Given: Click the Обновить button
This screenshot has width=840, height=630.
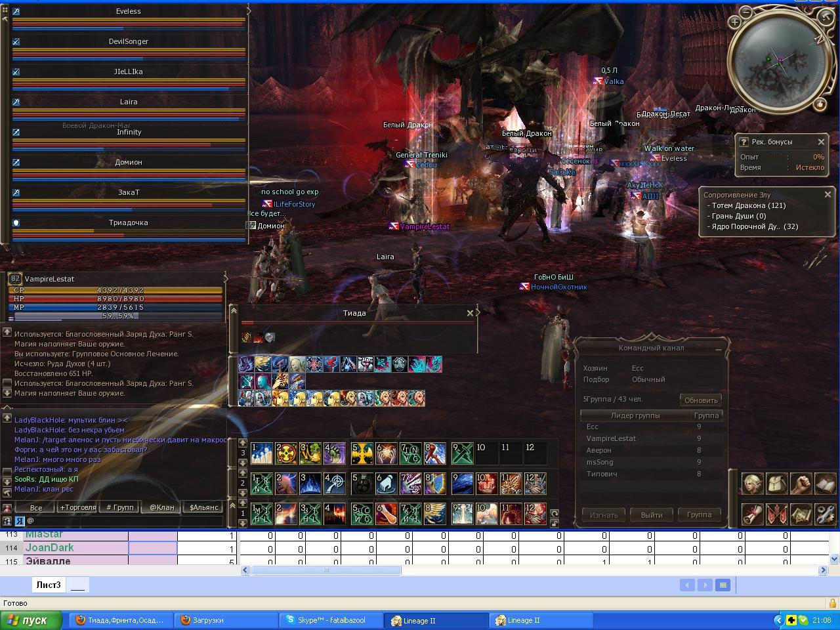Looking at the screenshot, I should 701,400.
